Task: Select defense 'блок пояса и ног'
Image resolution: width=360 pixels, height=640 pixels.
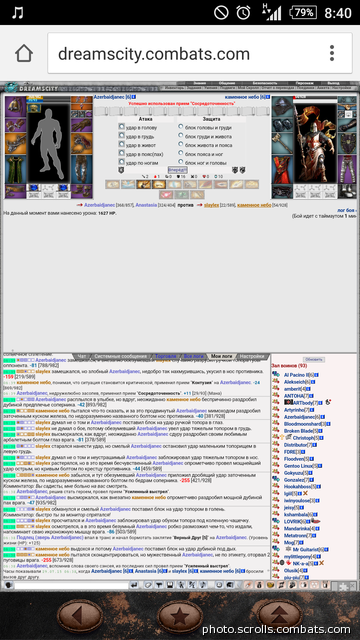Action: pyautogui.click(x=181, y=153)
